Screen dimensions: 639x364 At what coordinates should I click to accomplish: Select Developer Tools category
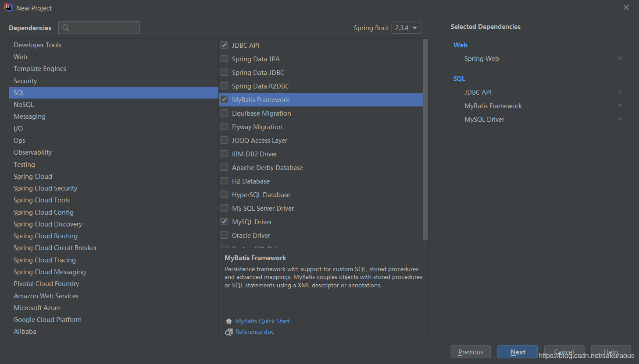114,45
